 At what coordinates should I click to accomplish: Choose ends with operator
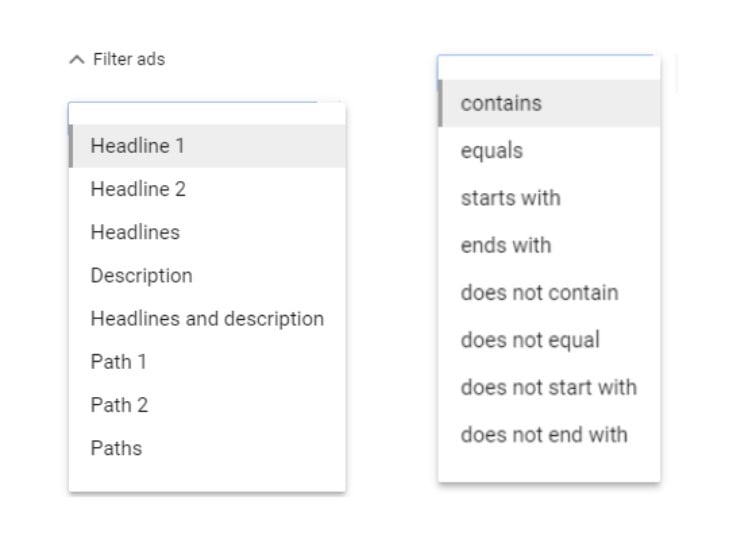tap(549, 245)
